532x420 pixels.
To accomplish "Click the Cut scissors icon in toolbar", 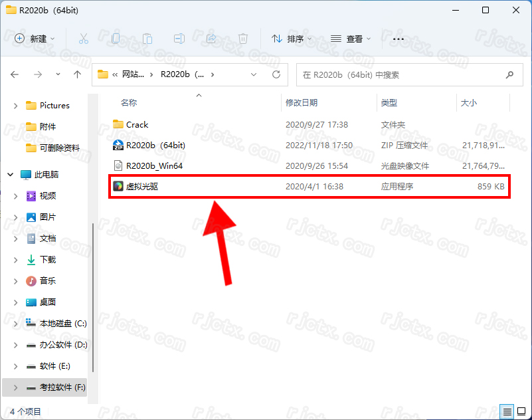I will pyautogui.click(x=84, y=39).
